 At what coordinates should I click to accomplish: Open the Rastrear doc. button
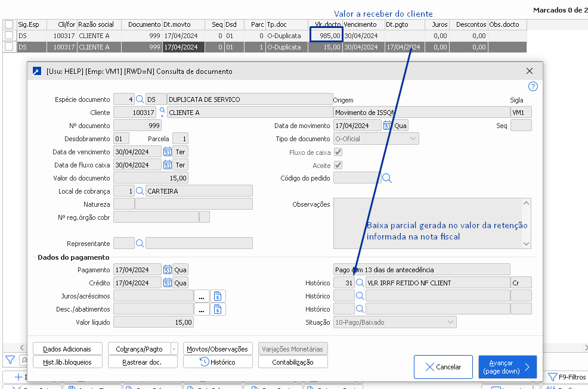(142, 362)
